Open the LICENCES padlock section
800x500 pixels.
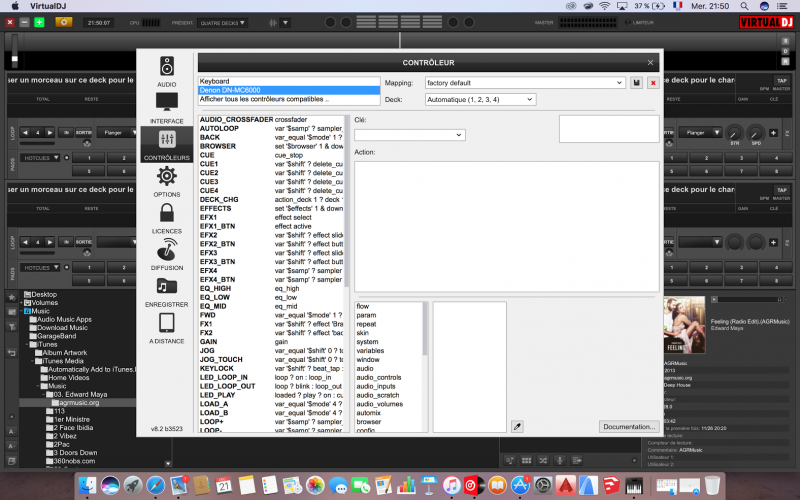pyautogui.click(x=167, y=218)
